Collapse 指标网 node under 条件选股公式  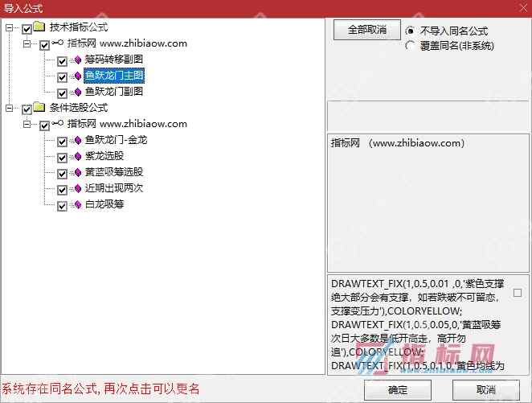27,124
